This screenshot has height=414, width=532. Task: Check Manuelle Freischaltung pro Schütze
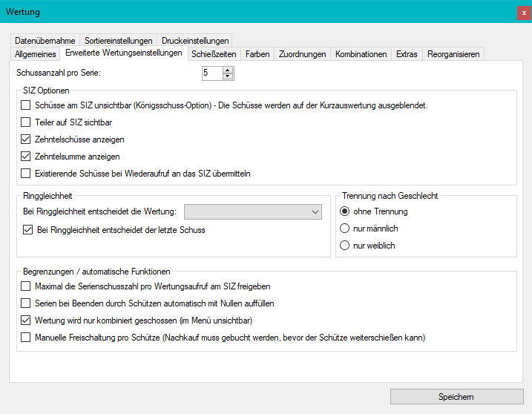(27, 338)
